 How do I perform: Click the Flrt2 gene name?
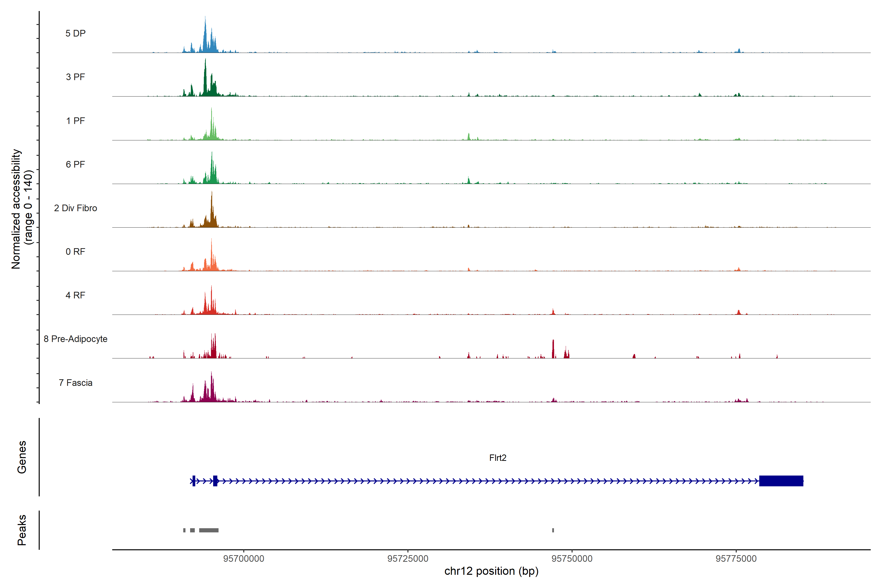coord(498,458)
